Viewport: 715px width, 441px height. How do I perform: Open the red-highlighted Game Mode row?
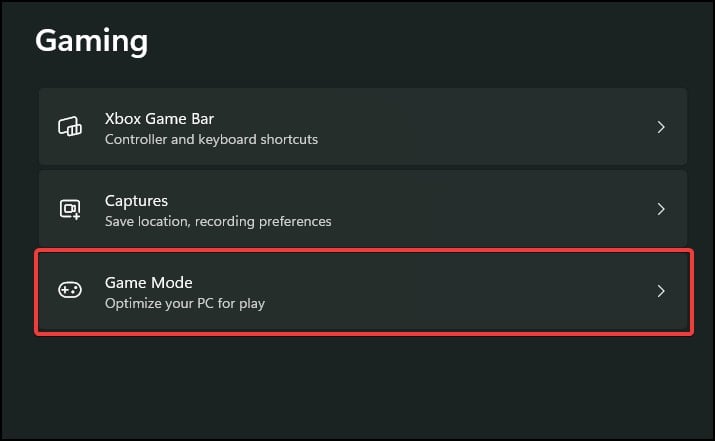364,292
